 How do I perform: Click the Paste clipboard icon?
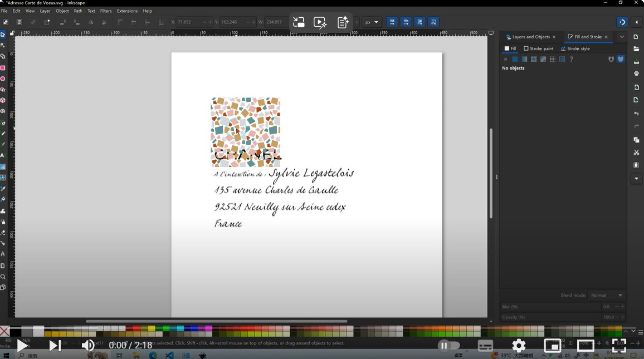(636, 165)
